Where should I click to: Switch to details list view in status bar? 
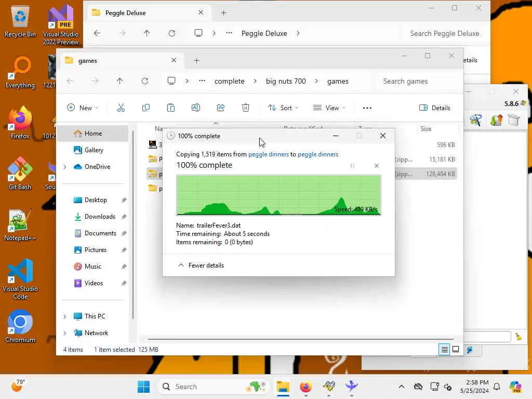tap(445, 349)
